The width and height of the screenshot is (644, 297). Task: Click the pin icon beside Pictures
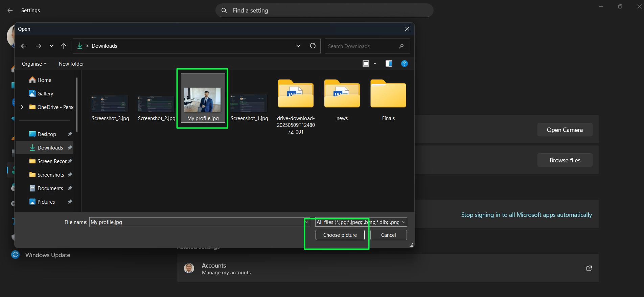70,202
